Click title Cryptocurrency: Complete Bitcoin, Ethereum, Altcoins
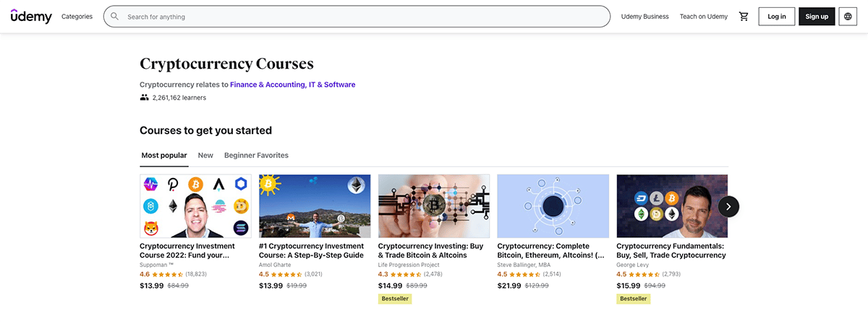This screenshot has height=322, width=868. click(x=550, y=250)
